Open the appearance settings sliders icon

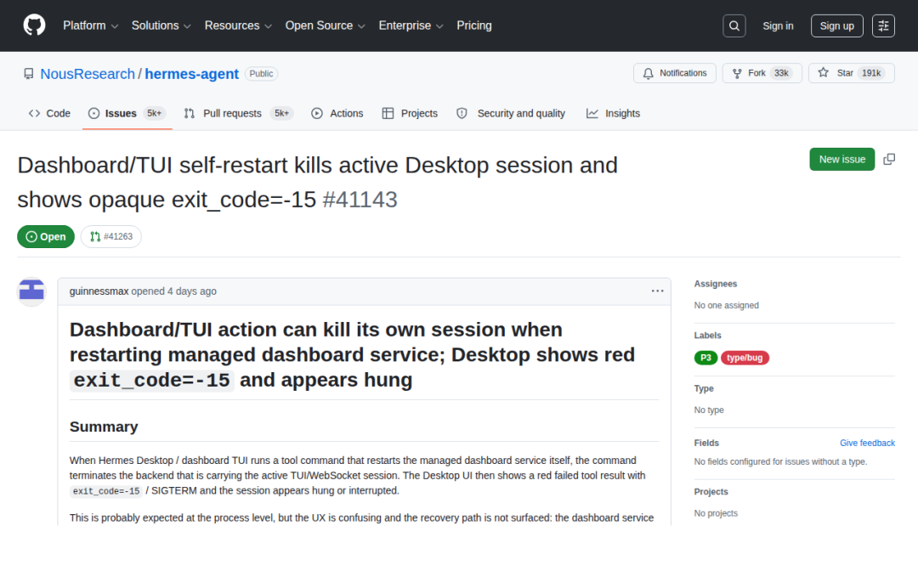point(883,25)
